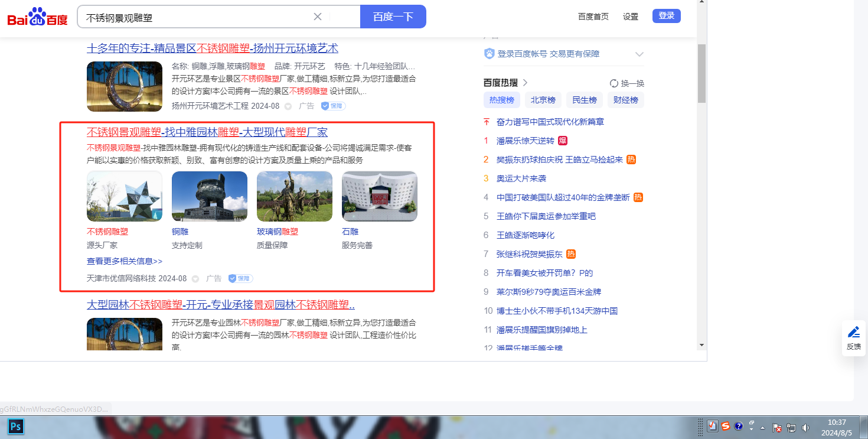
Task: Open the dropdown arrow after 天津市优信网络科技 2024-08
Action: 195,279
